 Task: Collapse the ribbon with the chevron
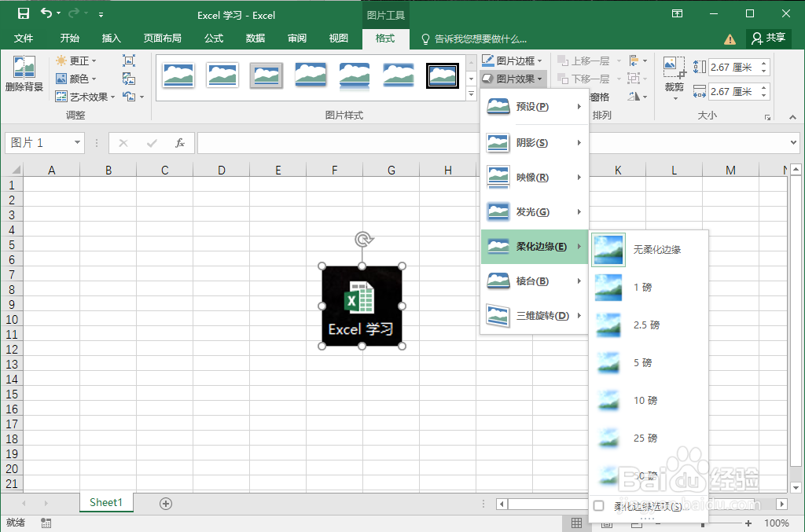click(792, 118)
